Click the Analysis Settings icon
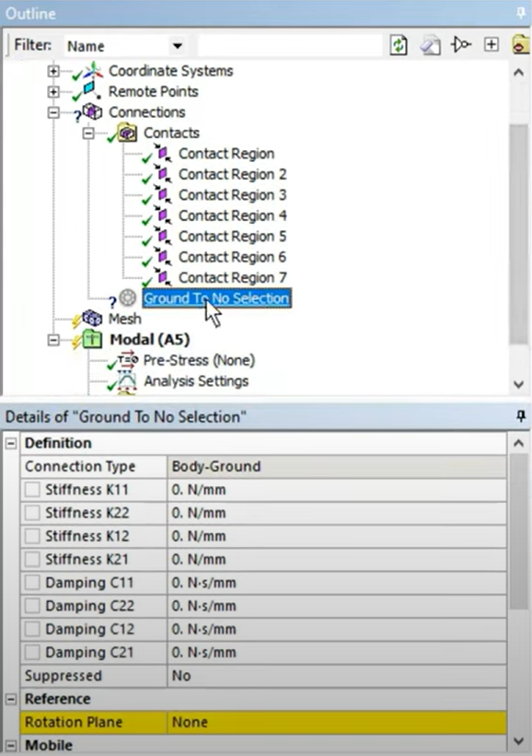 pyautogui.click(x=127, y=380)
